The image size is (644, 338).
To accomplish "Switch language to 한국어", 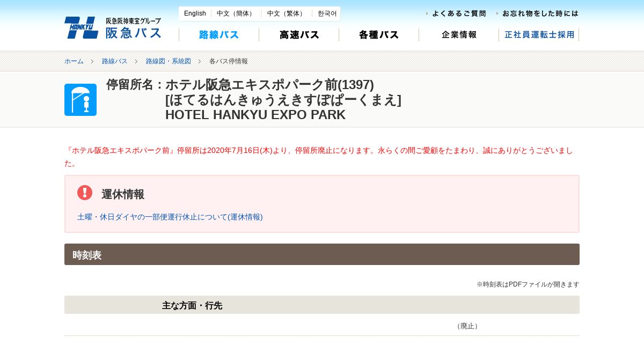I will tap(327, 13).
